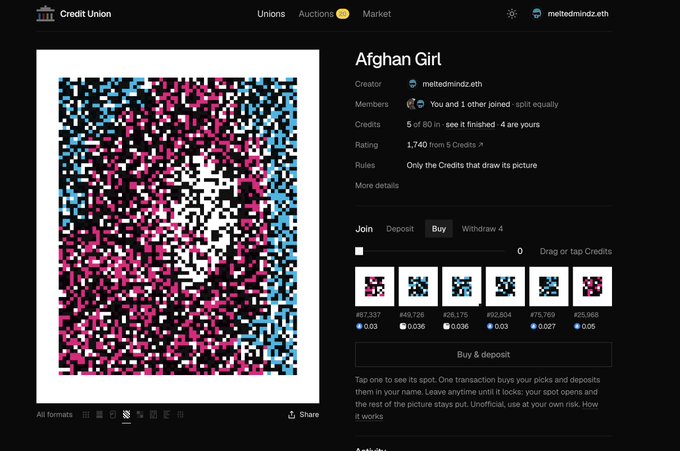The height and width of the screenshot is (451, 680).
Task: Click the members avatars next to Members
Action: tap(415, 104)
